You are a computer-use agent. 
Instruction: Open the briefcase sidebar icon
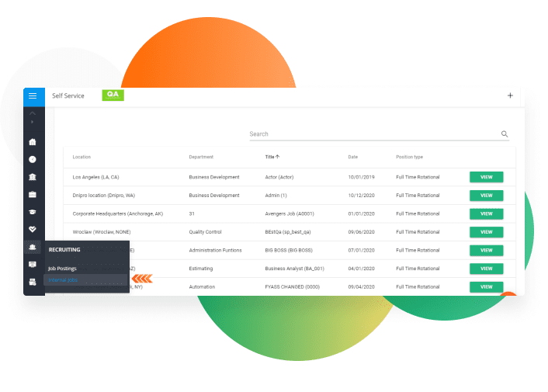click(33, 194)
